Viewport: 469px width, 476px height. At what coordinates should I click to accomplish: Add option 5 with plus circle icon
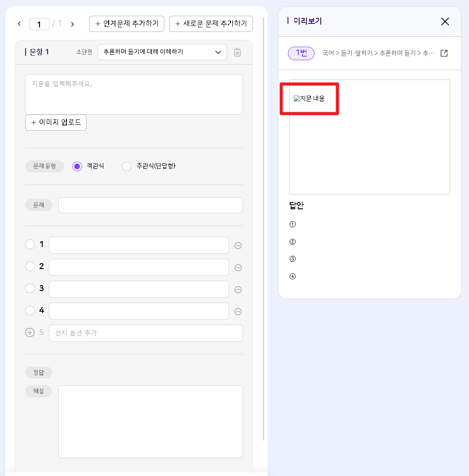[30, 333]
